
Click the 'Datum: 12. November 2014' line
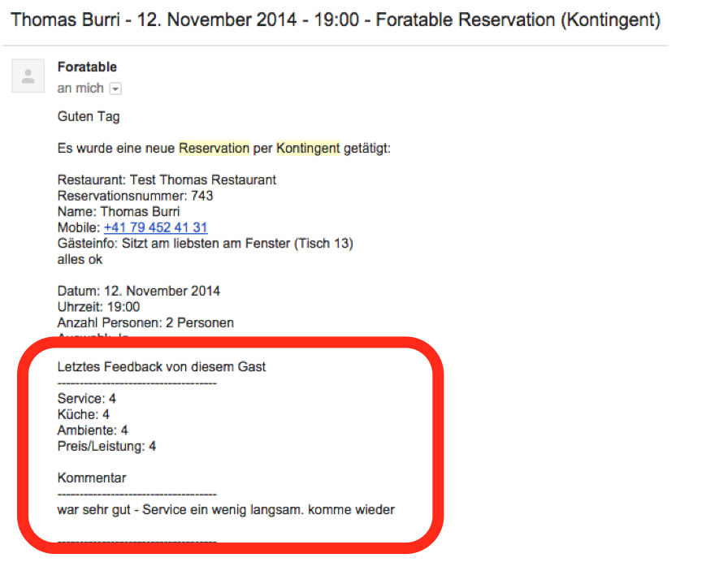pyautogui.click(x=139, y=291)
